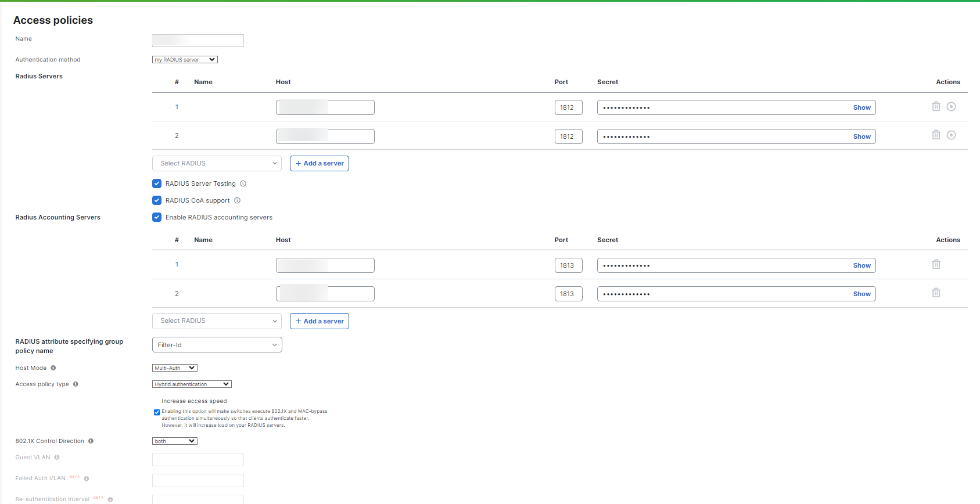
Task: Click Host field of Radius server 1
Action: (325, 107)
